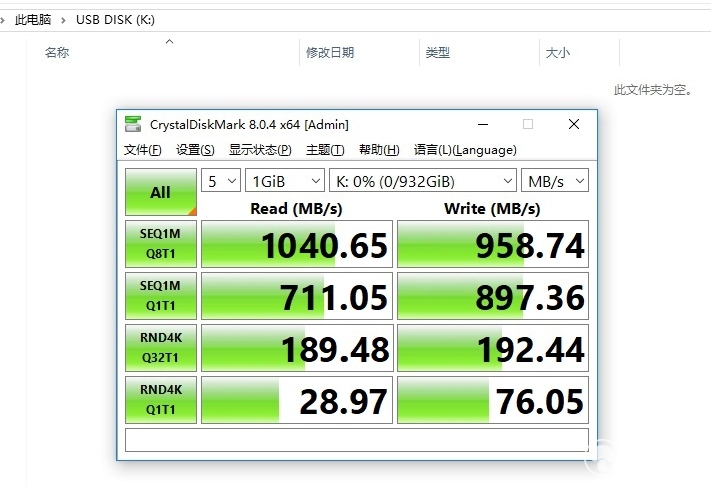Screen dimensions: 711x486
Task: Open the 文件(F) menu
Action: [x=142, y=150]
